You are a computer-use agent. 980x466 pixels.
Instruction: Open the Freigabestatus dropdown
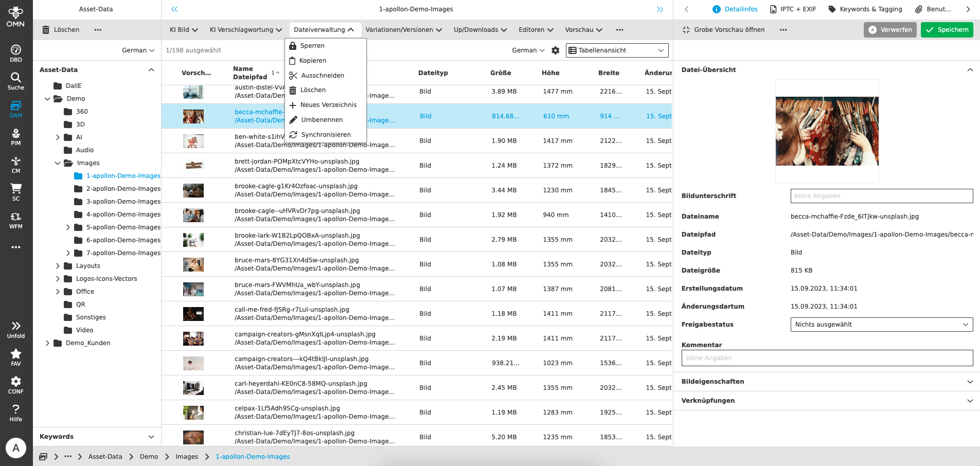point(881,324)
